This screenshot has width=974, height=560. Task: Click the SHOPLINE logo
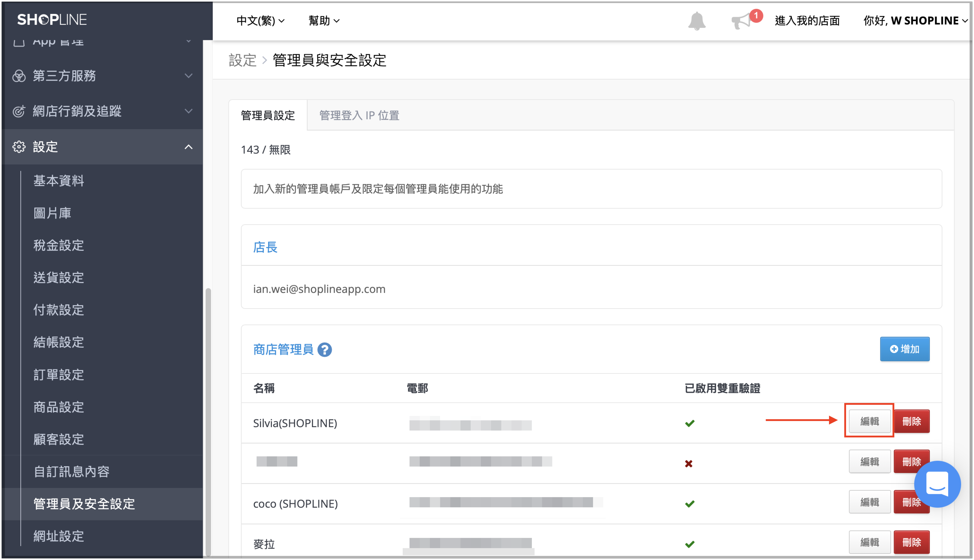(x=52, y=20)
